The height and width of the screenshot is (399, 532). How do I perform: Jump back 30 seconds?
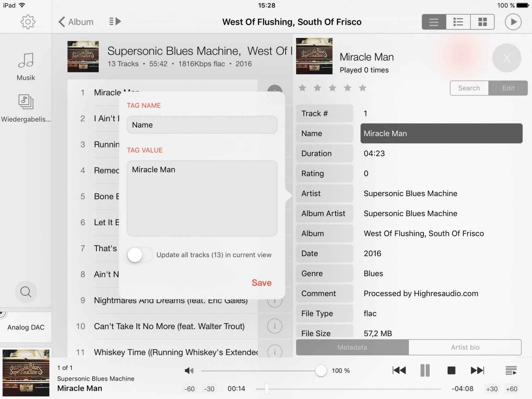(209, 389)
